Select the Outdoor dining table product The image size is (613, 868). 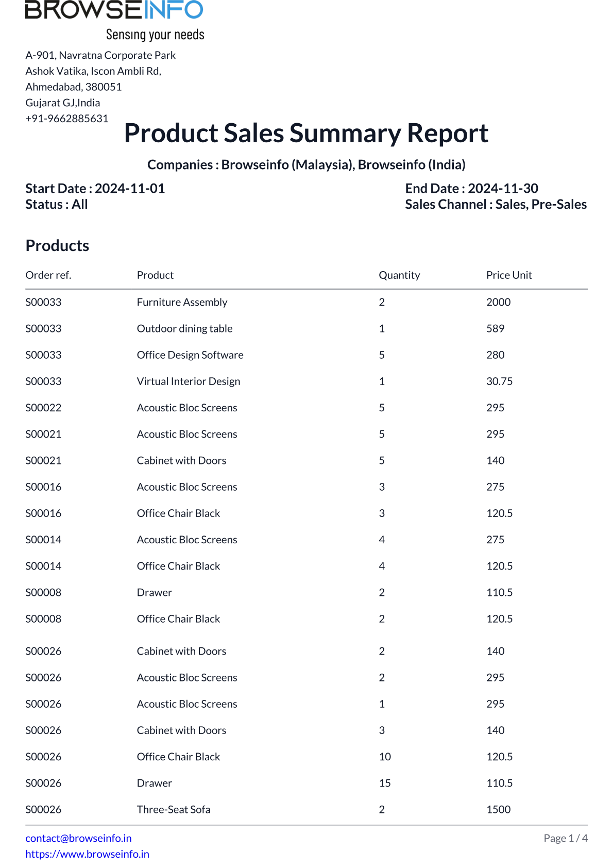[184, 329]
